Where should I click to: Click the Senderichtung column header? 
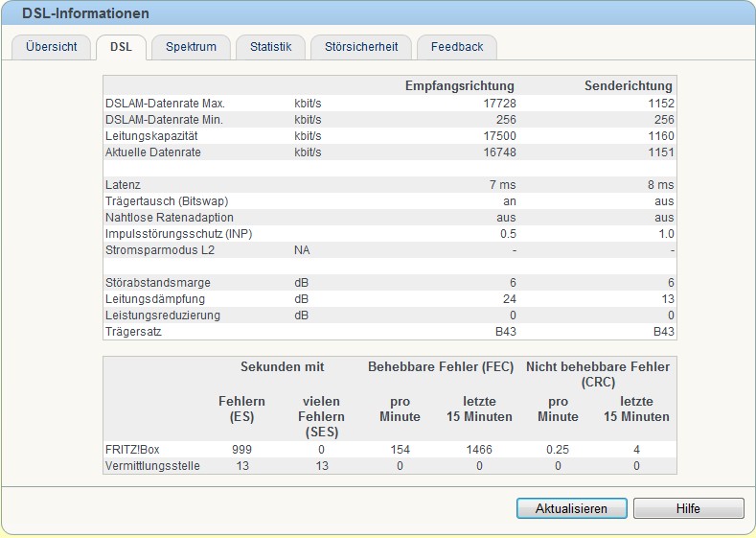pyautogui.click(x=629, y=86)
